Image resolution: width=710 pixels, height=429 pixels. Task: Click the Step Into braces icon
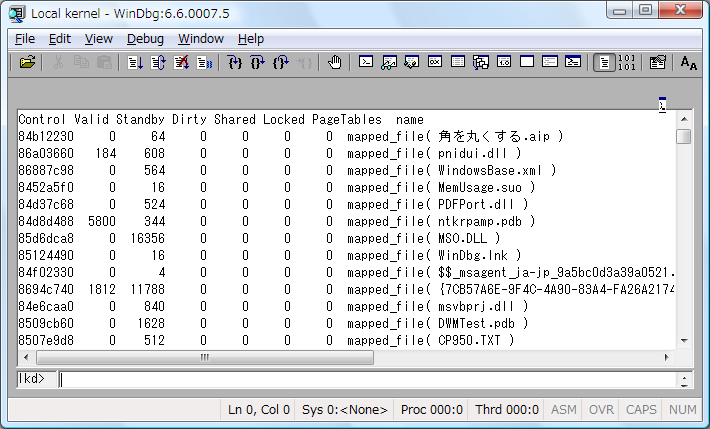coord(235,62)
